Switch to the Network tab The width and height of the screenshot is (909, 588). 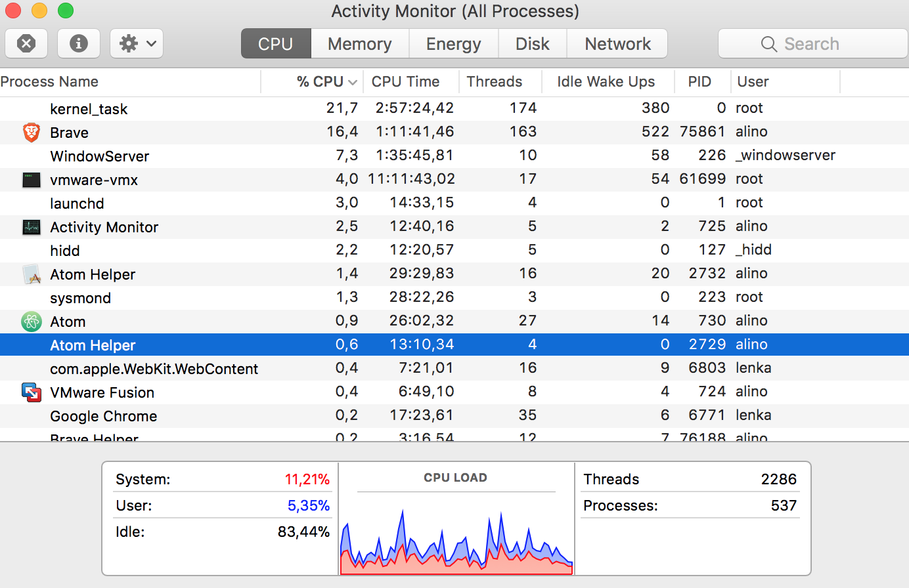point(617,44)
